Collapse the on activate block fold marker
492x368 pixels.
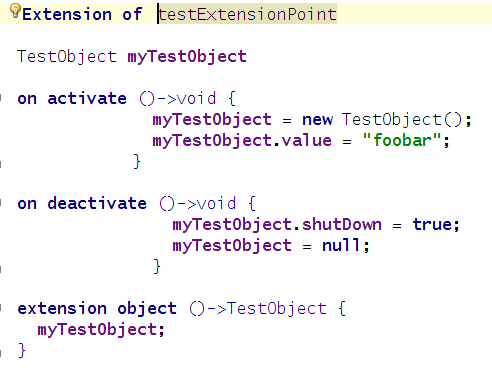(1, 98)
